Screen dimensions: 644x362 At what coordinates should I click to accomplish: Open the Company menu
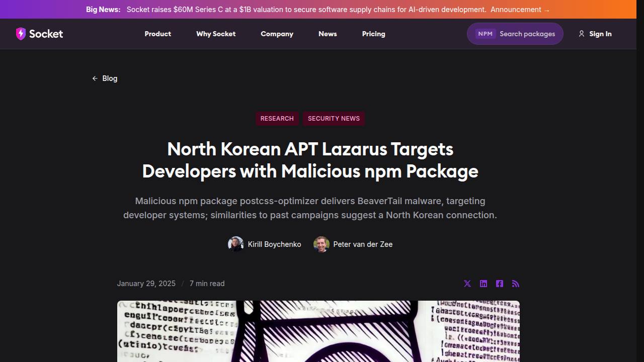(x=277, y=34)
